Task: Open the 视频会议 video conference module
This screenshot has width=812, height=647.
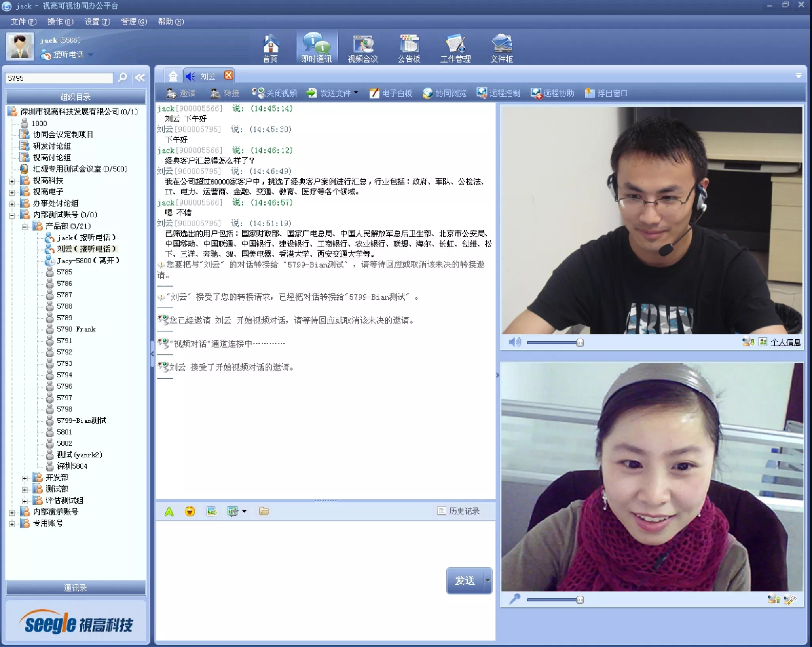Action: click(362, 48)
